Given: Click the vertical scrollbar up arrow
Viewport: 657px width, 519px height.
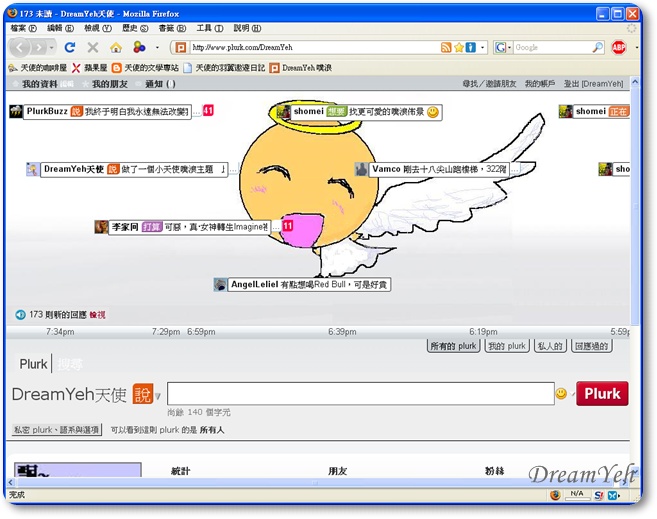Looking at the screenshot, I should coord(635,82).
